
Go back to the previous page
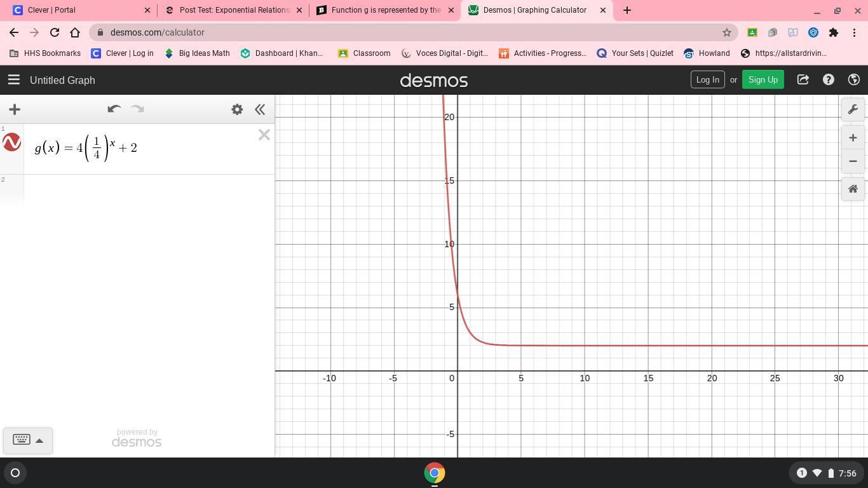pos(14,32)
